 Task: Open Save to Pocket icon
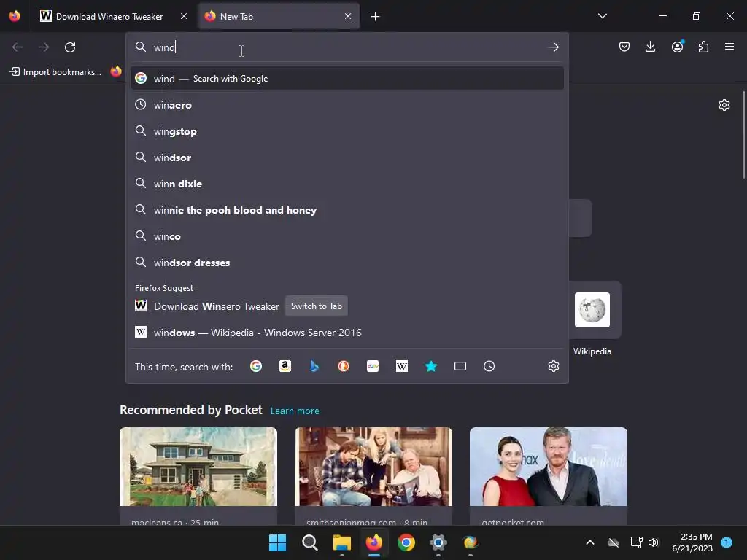(624, 47)
